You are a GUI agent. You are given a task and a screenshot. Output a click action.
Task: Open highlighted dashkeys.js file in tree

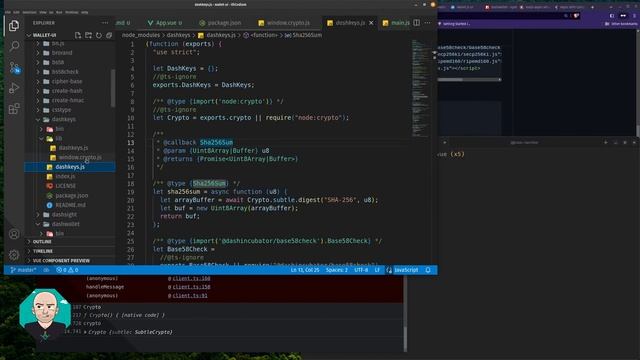70,167
